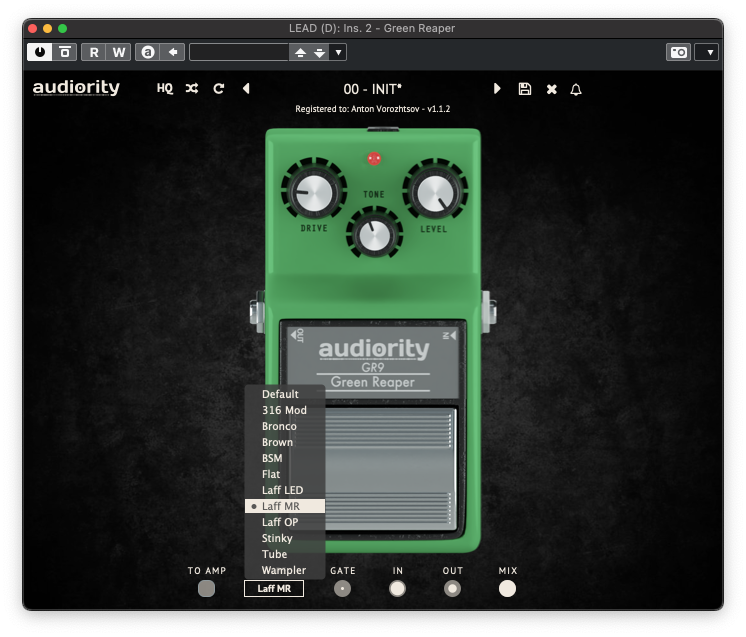The width and height of the screenshot is (746, 637).
Task: Select Laff LED from the list
Action: pos(285,490)
